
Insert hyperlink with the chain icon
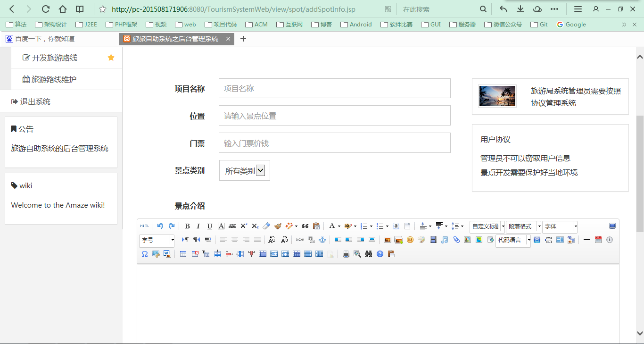pos(300,240)
